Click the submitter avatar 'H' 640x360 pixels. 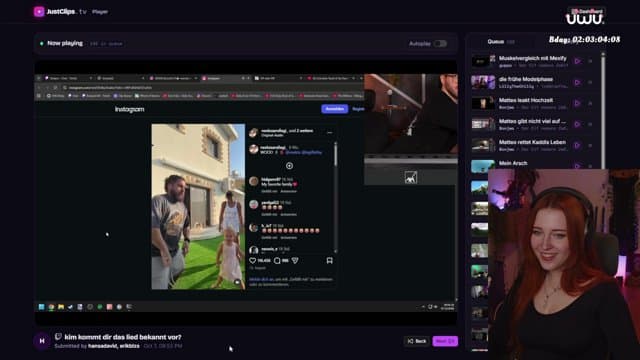(x=42, y=341)
